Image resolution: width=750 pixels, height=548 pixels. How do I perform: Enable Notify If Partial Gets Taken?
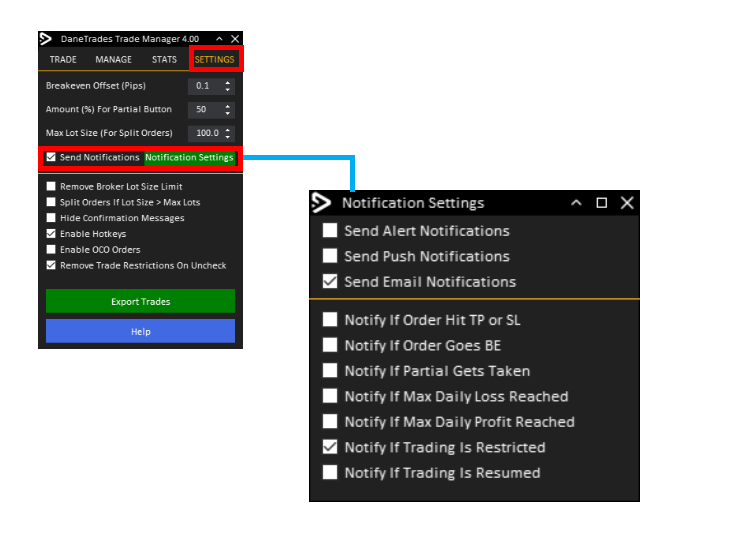point(330,371)
